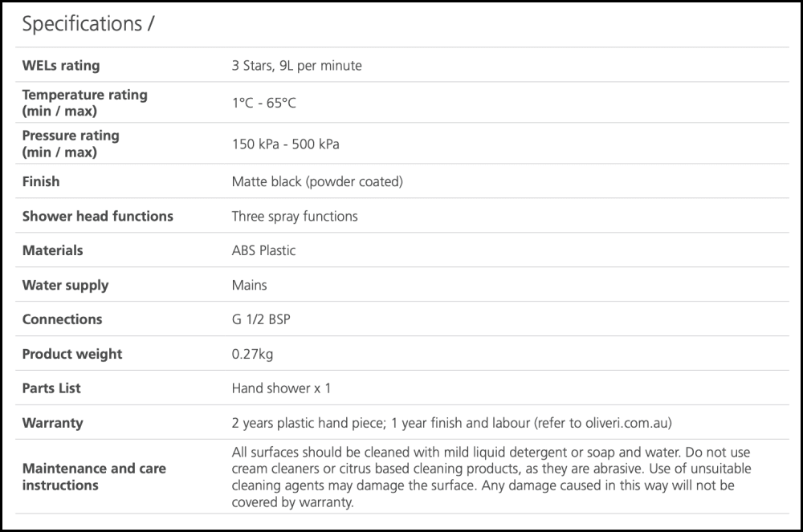Click the Materials row label

52,250
